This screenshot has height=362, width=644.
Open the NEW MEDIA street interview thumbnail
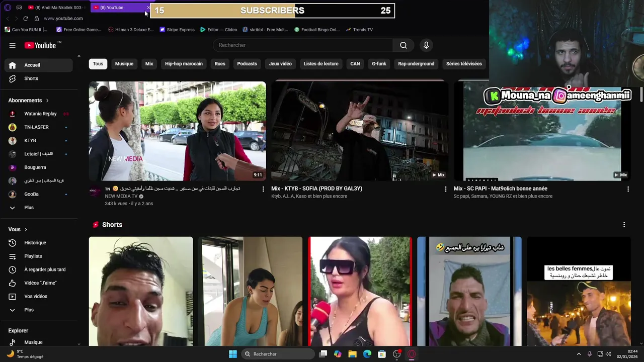pyautogui.click(x=178, y=131)
